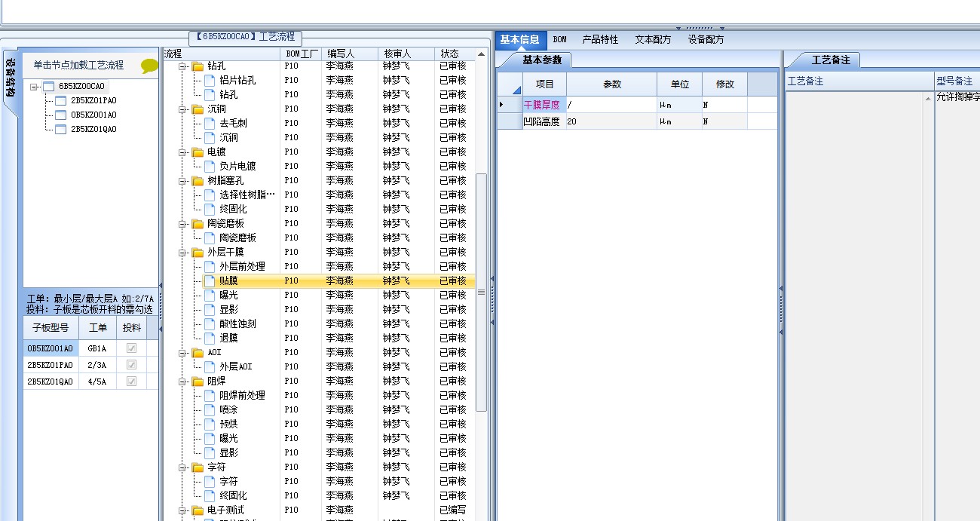Click the 状态 column header
This screenshot has width=980, height=521.
coord(455,54)
